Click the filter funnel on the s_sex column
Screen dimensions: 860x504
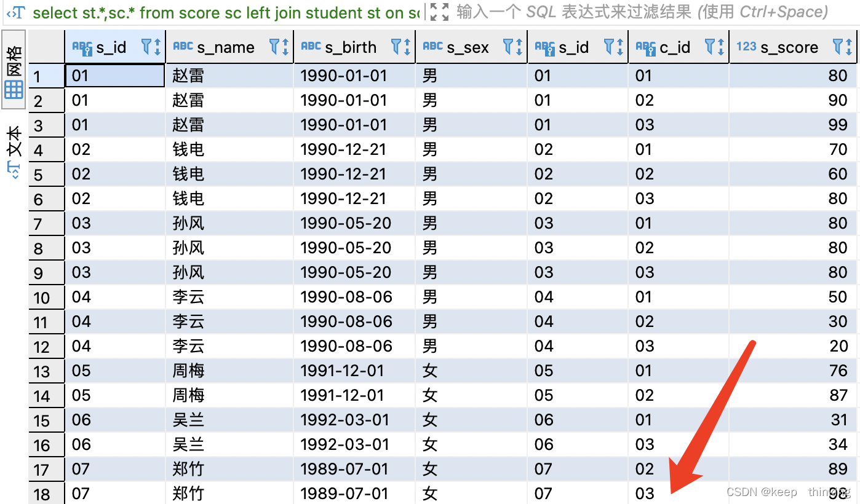point(508,47)
